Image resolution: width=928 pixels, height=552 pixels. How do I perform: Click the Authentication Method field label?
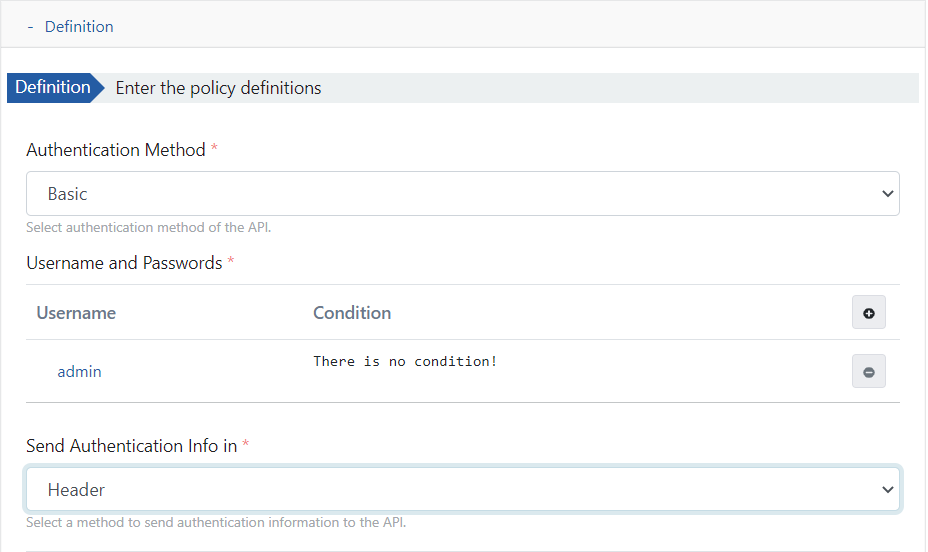[x=115, y=150]
